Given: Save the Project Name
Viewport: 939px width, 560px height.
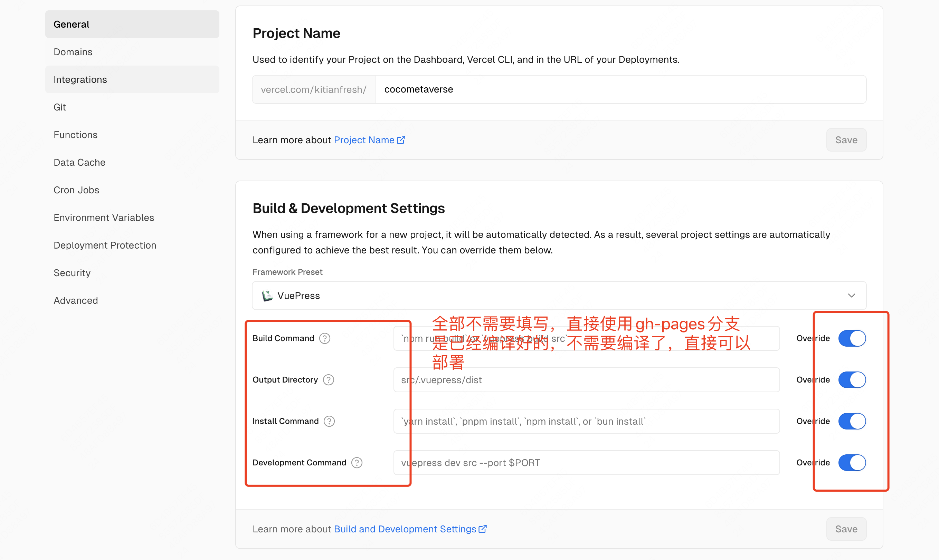Looking at the screenshot, I should (x=846, y=140).
